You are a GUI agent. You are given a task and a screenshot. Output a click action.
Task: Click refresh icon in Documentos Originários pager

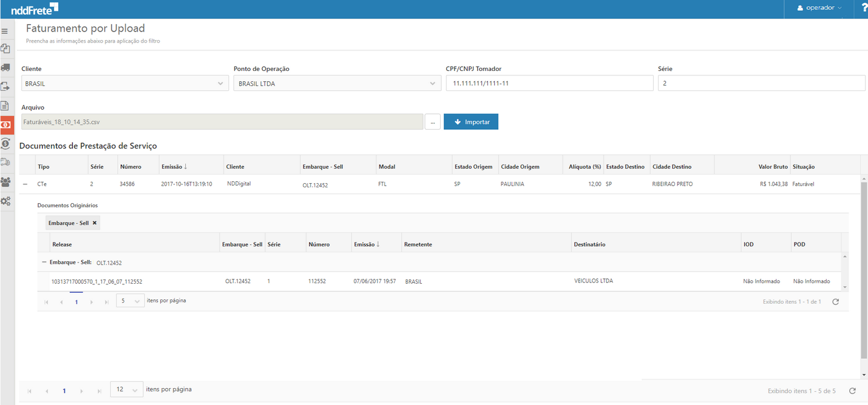835,301
